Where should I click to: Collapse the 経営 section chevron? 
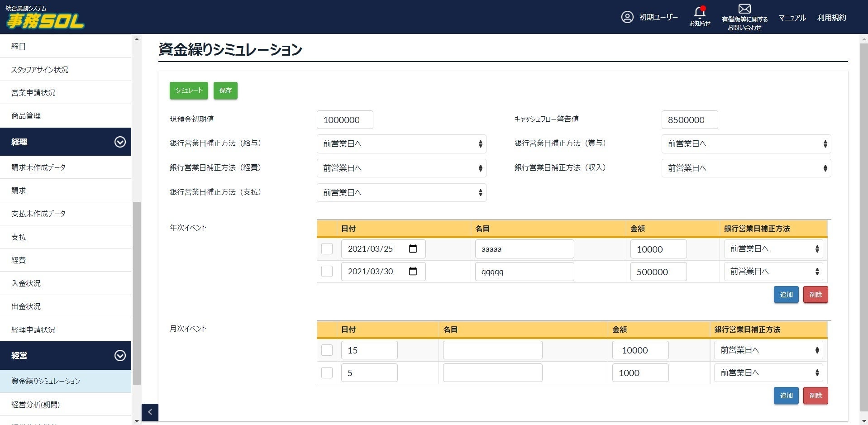(x=120, y=356)
